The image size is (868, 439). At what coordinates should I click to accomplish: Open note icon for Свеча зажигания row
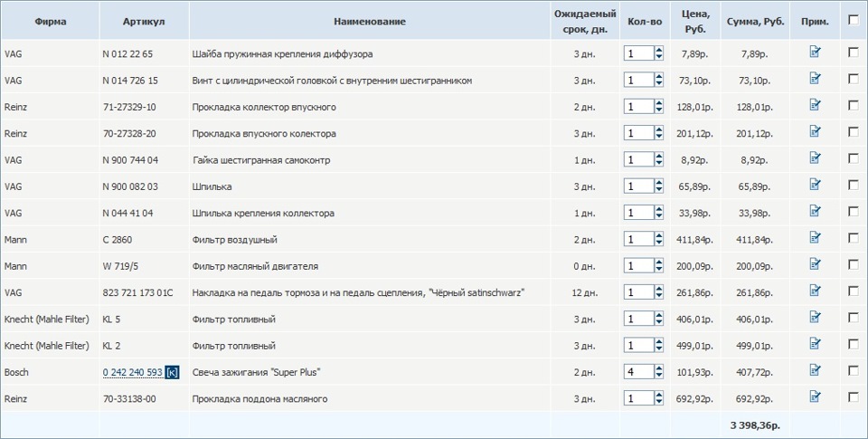point(816,371)
